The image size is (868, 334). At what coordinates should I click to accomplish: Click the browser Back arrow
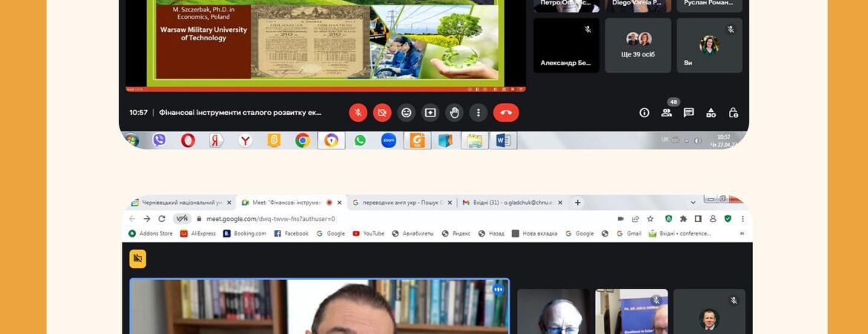click(132, 219)
